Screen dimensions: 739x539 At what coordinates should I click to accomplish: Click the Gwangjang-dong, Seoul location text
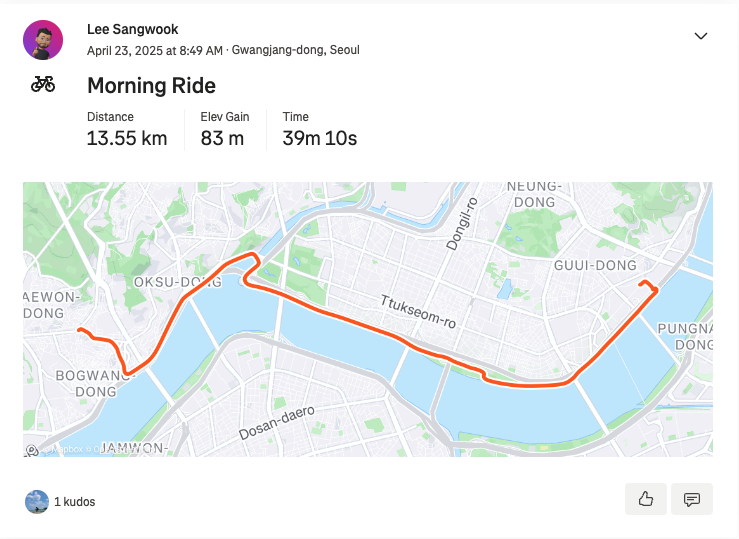(296, 50)
